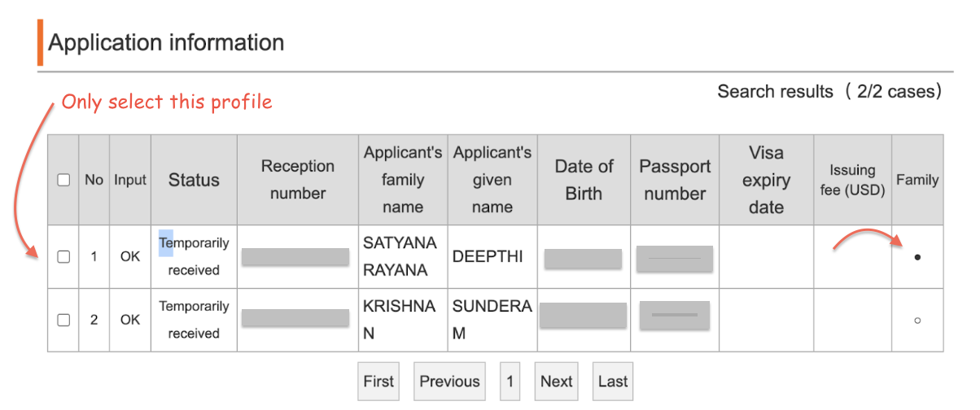This screenshot has width=980, height=410.
Task: Tick the checkbox for row 2 KRISHNAN
Action: coord(63,321)
